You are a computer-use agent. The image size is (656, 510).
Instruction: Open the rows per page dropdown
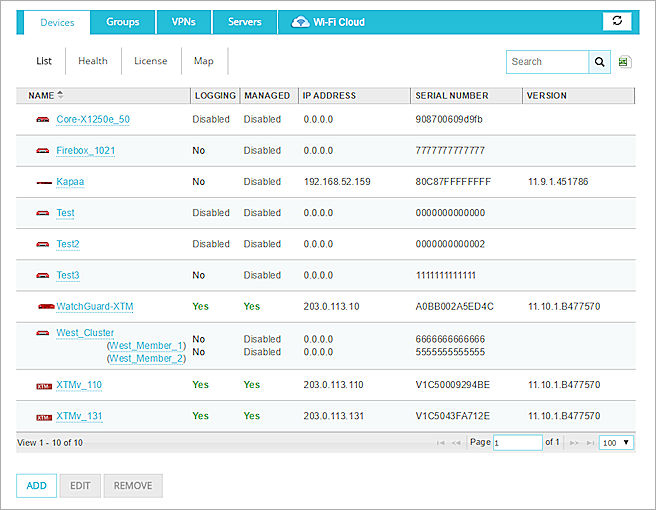pos(615,442)
